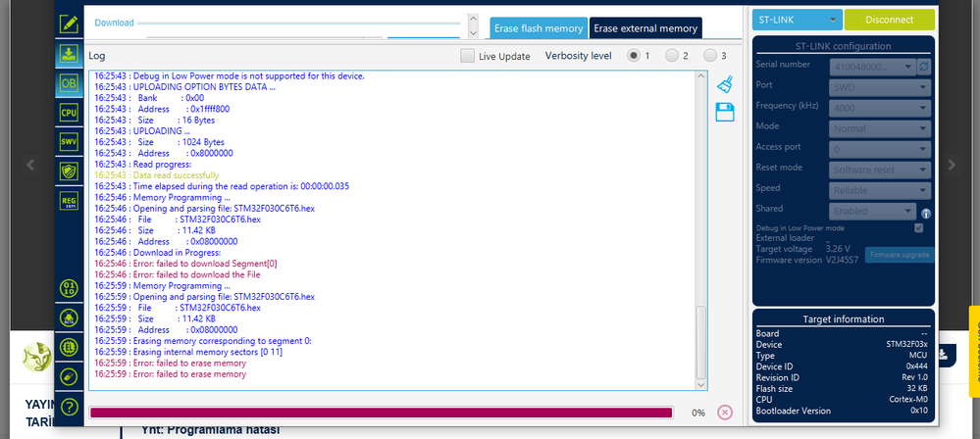Select verbosity level 2
Screen dimensions: 980x439
pos(672,56)
